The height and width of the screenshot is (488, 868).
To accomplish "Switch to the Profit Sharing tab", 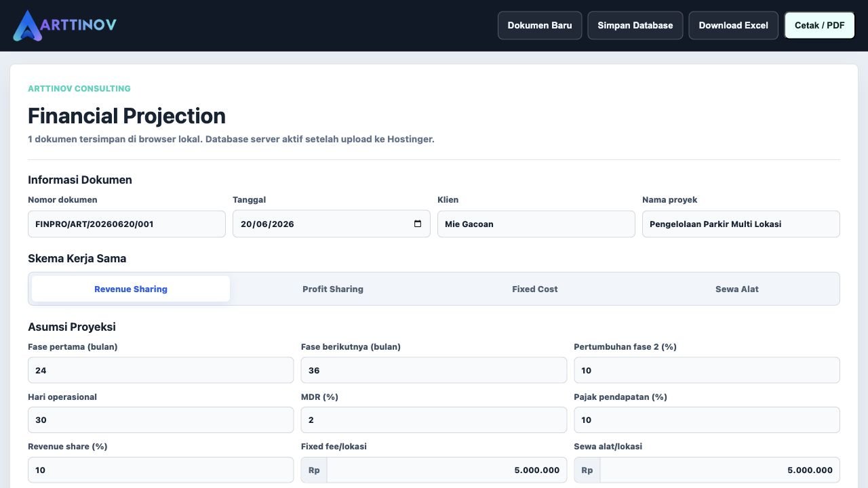I will tap(333, 289).
